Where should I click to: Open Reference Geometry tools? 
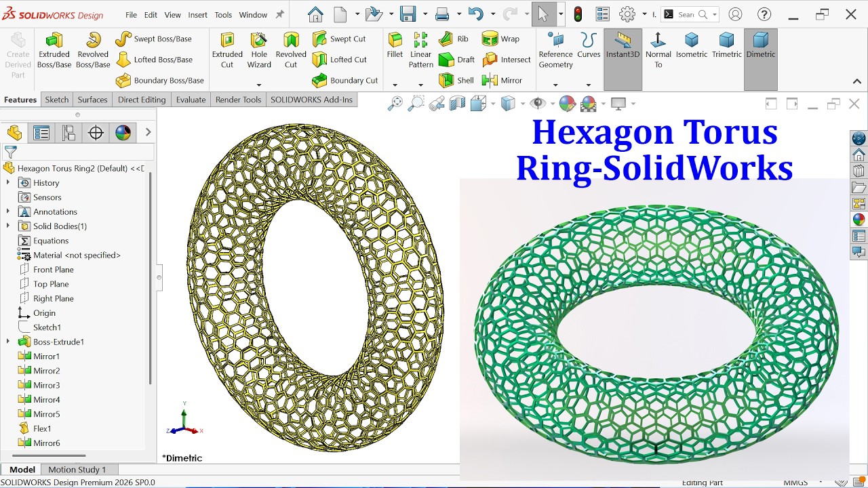[x=555, y=50]
